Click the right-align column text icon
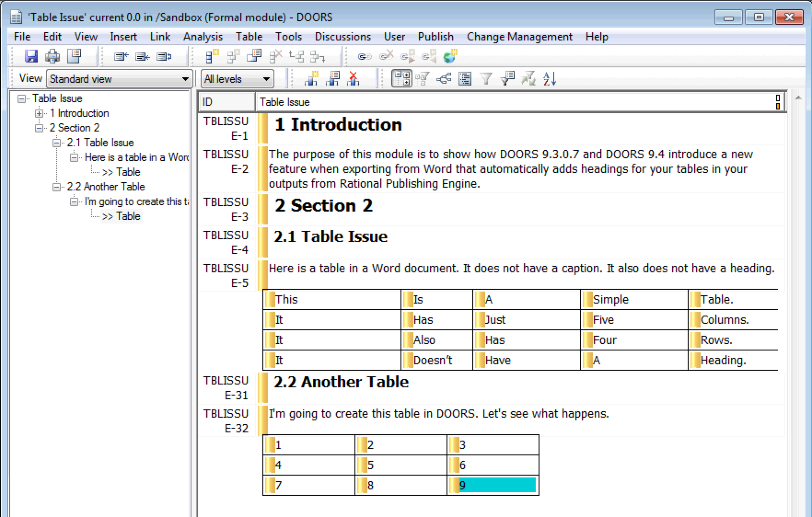 coord(143,57)
